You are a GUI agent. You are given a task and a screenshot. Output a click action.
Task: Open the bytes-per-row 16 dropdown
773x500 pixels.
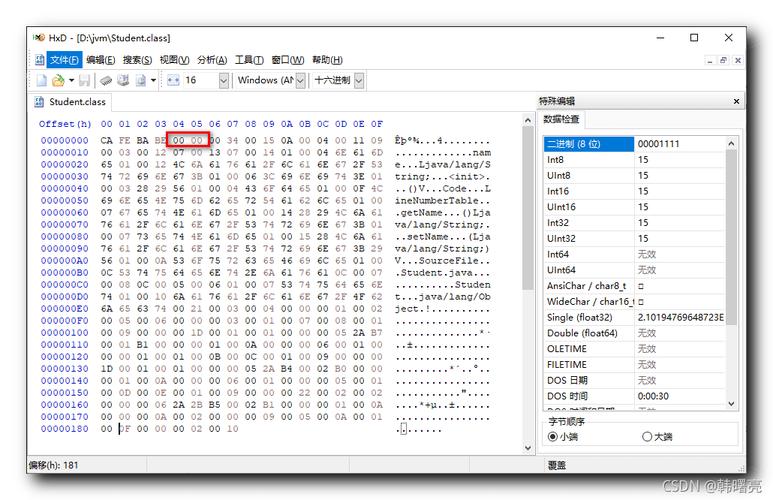pyautogui.click(x=224, y=80)
